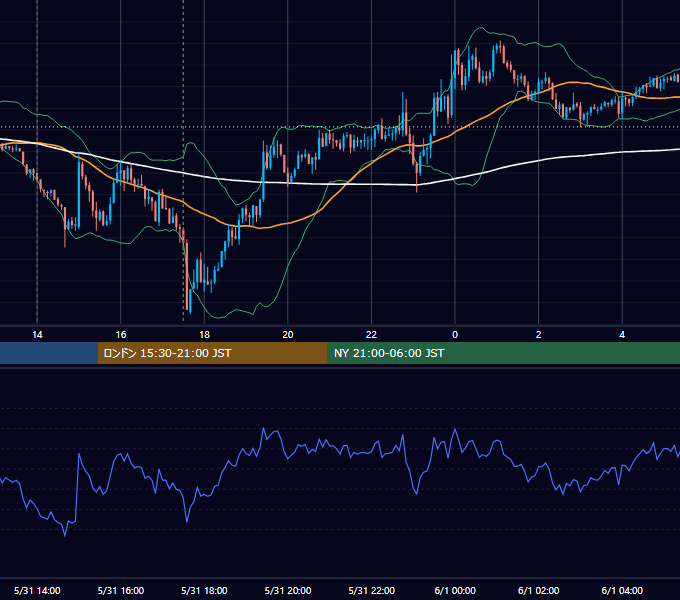680x600 pixels.
Task: Click the 2 hour label on time axis
Action: pos(539,335)
